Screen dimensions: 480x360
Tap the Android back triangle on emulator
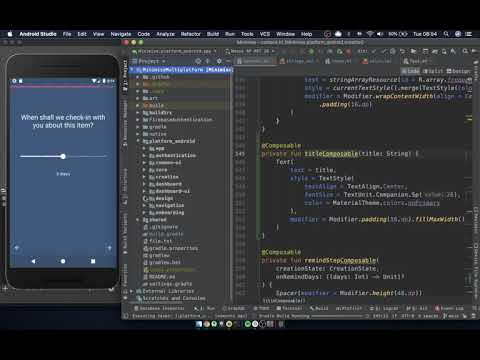(x=33, y=261)
